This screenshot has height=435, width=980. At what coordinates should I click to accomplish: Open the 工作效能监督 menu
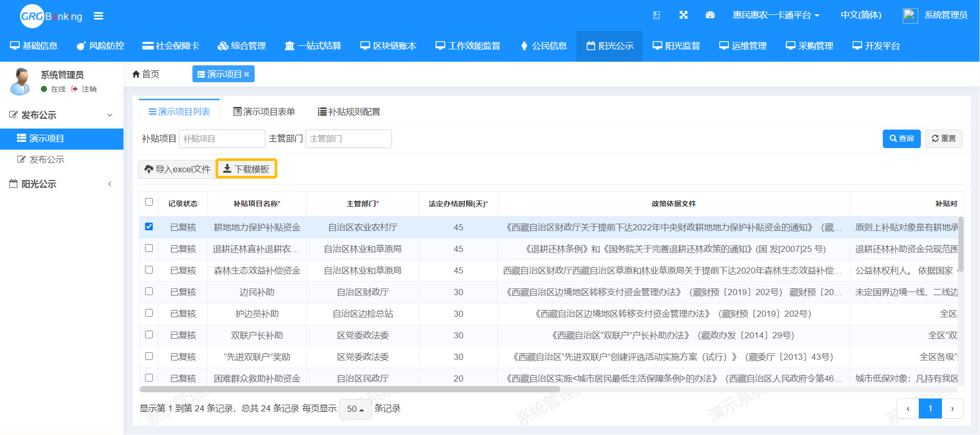coord(468,46)
